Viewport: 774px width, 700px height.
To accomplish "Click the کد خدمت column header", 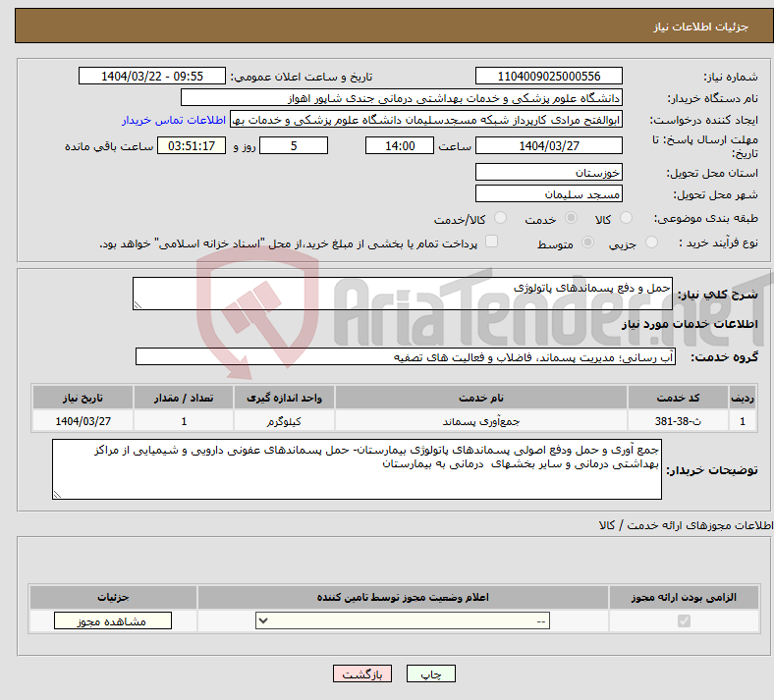I will (x=679, y=398).
